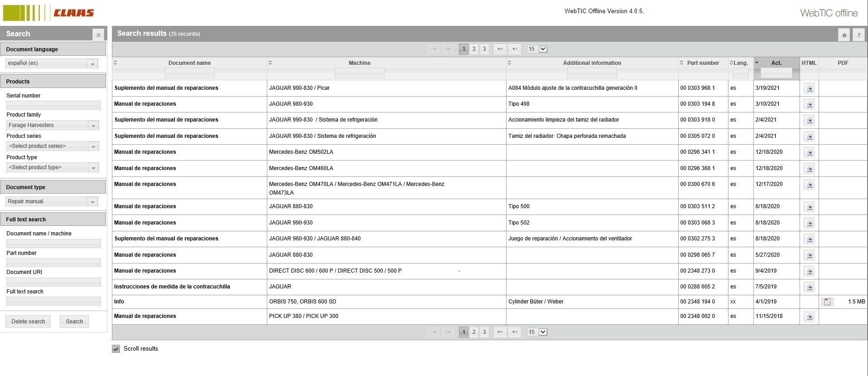Screen dimensions: 868x376
Task: Sort results by the Act. column header
Action: 776,63
